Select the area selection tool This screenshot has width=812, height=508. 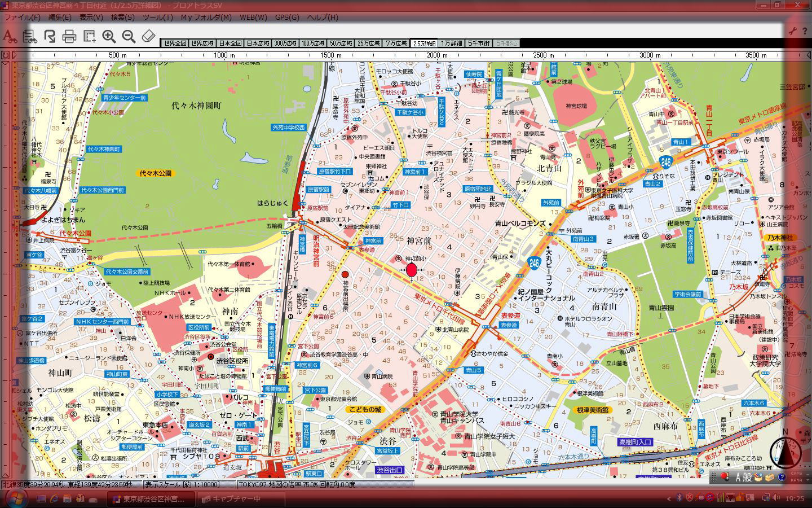tap(89, 37)
